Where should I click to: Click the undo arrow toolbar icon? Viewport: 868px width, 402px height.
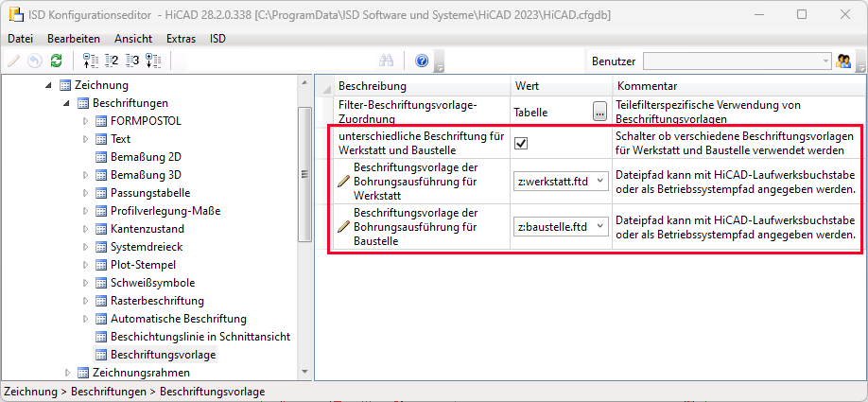click(35, 61)
